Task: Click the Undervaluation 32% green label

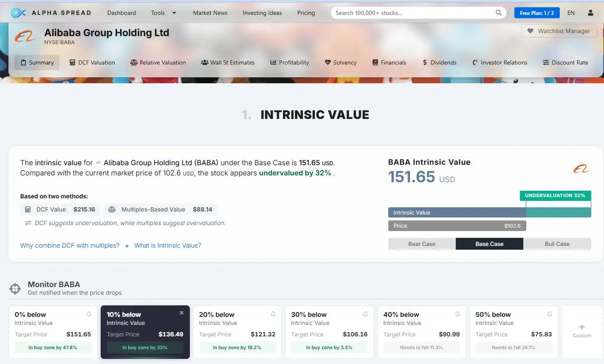Action: coord(555,196)
